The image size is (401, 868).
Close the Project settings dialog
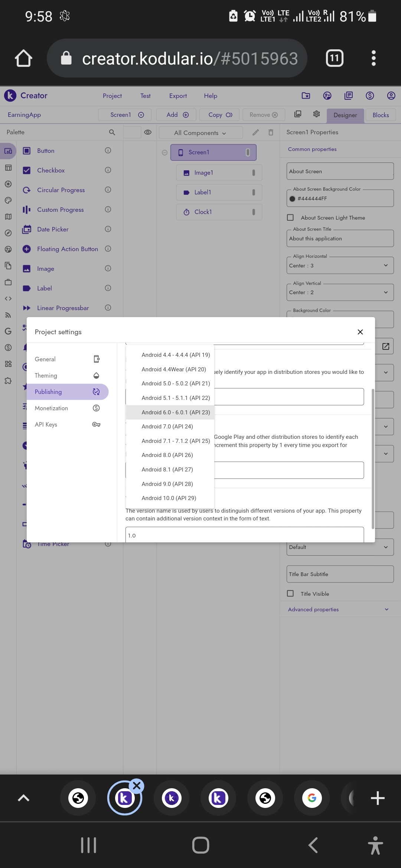360,332
